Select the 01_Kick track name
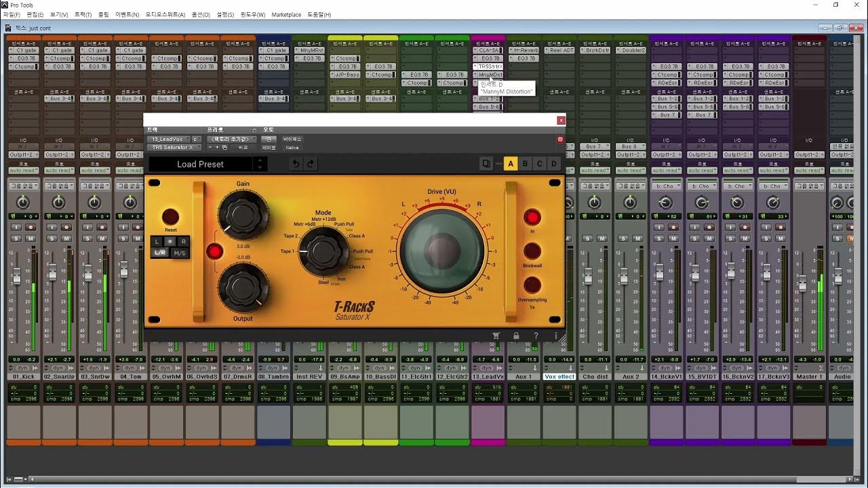The height and width of the screenshot is (488, 868). coord(23,377)
